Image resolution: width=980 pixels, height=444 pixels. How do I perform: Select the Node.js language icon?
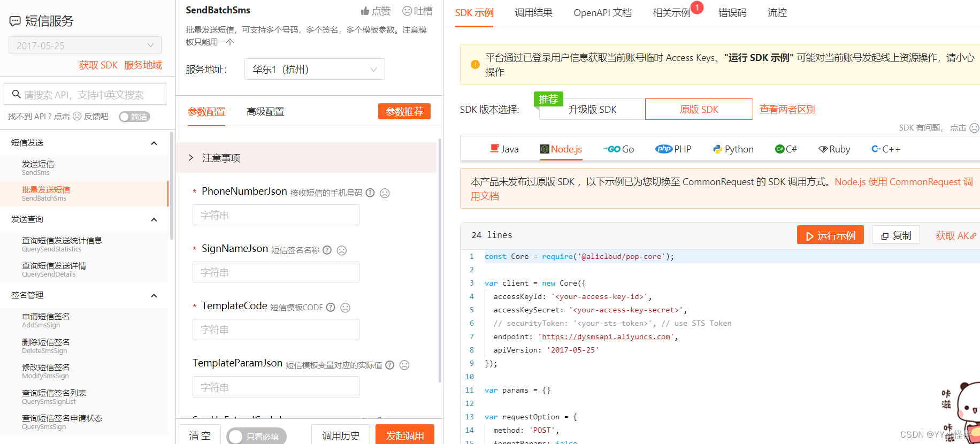(545, 149)
